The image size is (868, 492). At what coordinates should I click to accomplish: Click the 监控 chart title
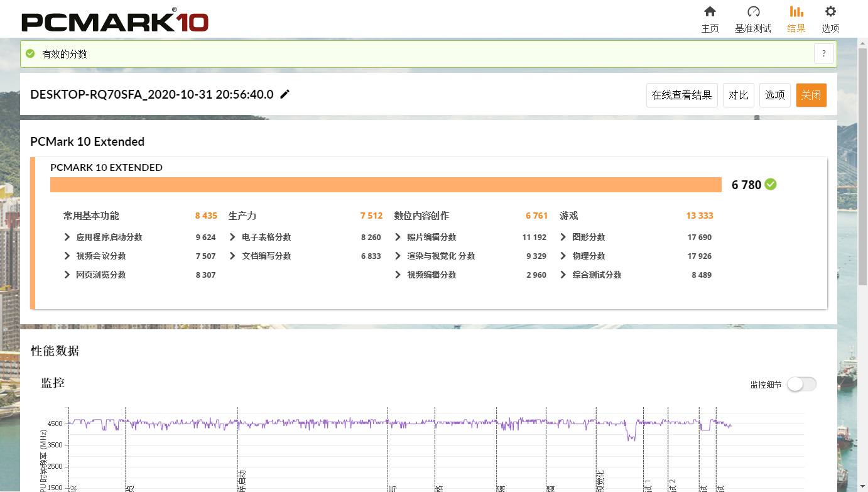coord(53,382)
